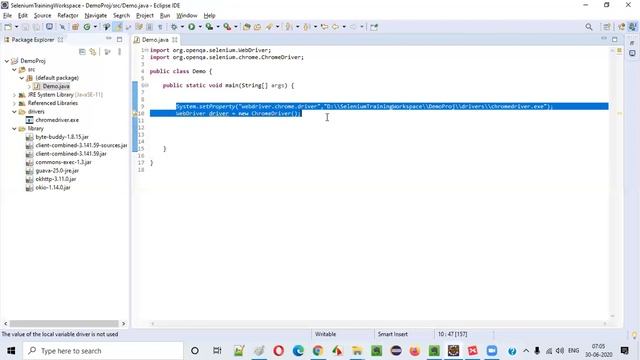640x360 pixels.
Task: Open Zoom from the taskbar
Action: click(492, 351)
